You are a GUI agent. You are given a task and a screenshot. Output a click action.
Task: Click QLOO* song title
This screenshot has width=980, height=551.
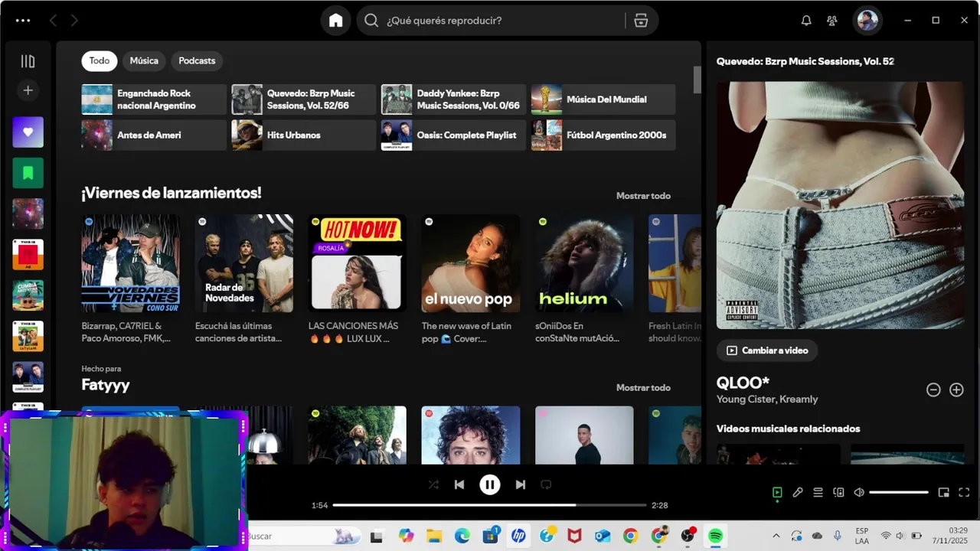click(743, 383)
